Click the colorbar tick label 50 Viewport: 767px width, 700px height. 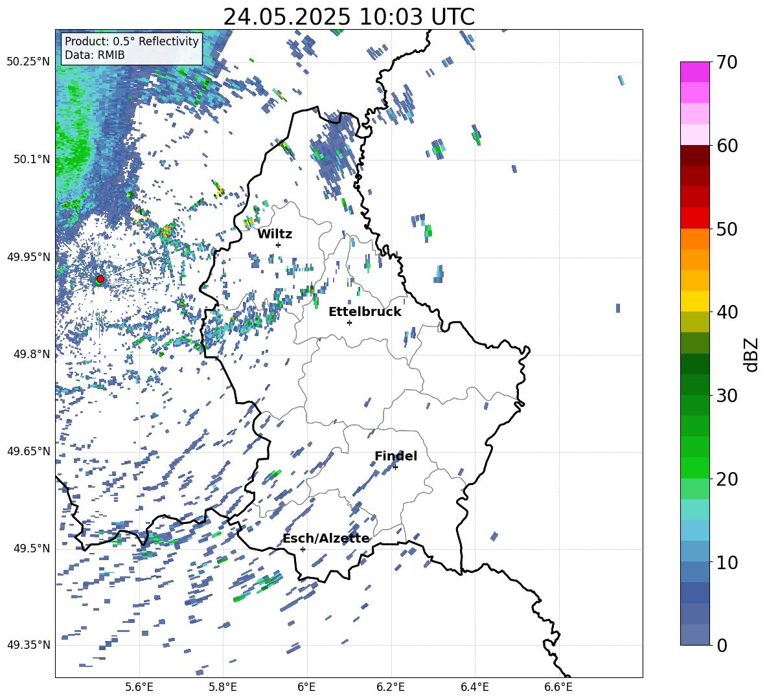coord(727,229)
